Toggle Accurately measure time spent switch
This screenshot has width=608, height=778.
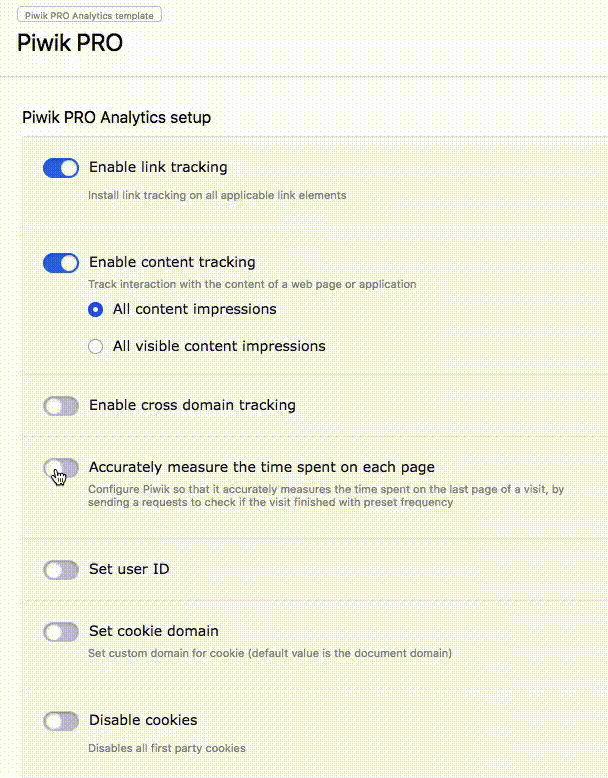coord(61,468)
